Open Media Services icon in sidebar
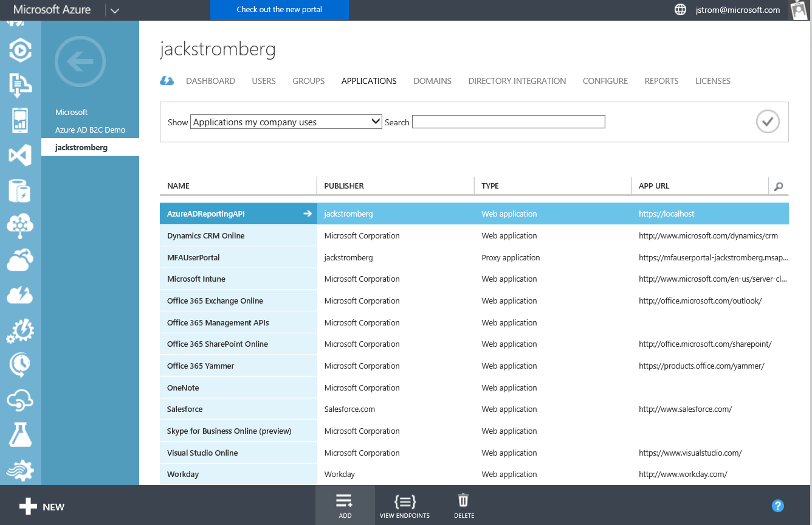Image resolution: width=812 pixels, height=525 pixels. (20, 51)
